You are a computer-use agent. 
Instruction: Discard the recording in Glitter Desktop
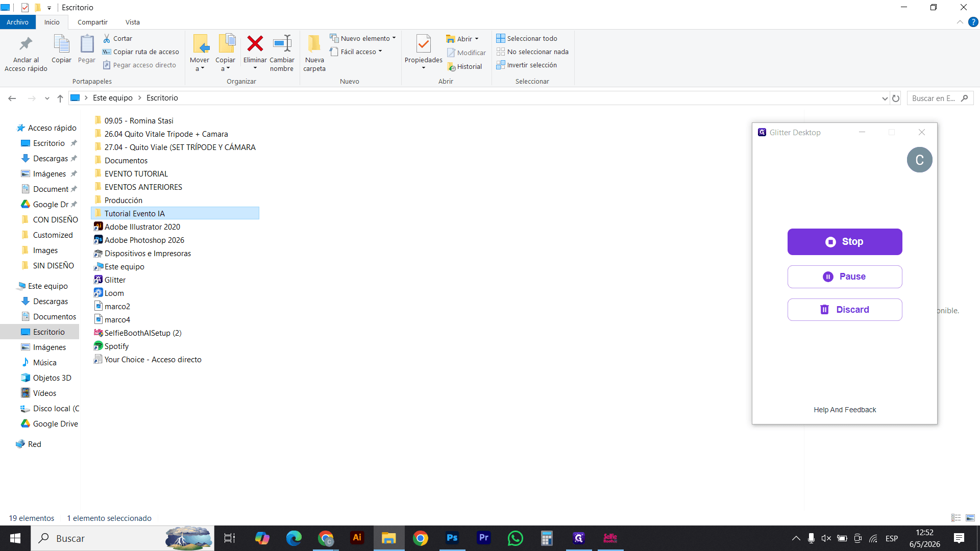point(845,310)
